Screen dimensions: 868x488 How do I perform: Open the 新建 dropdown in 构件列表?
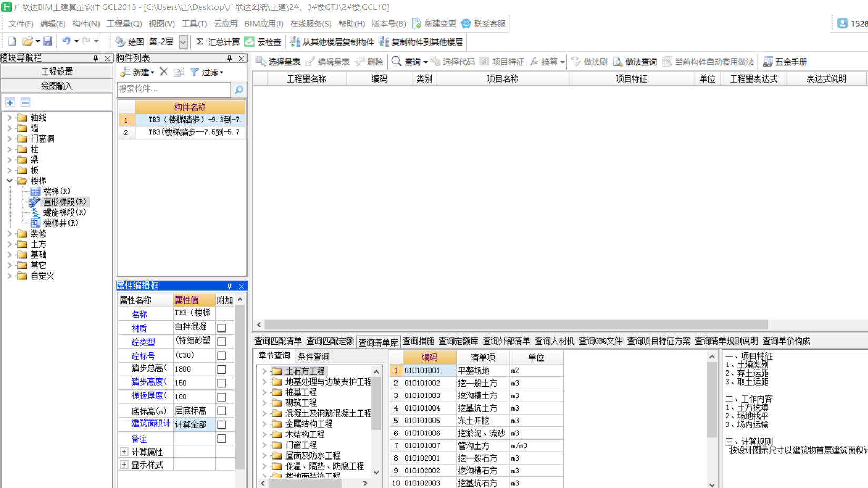(x=137, y=72)
